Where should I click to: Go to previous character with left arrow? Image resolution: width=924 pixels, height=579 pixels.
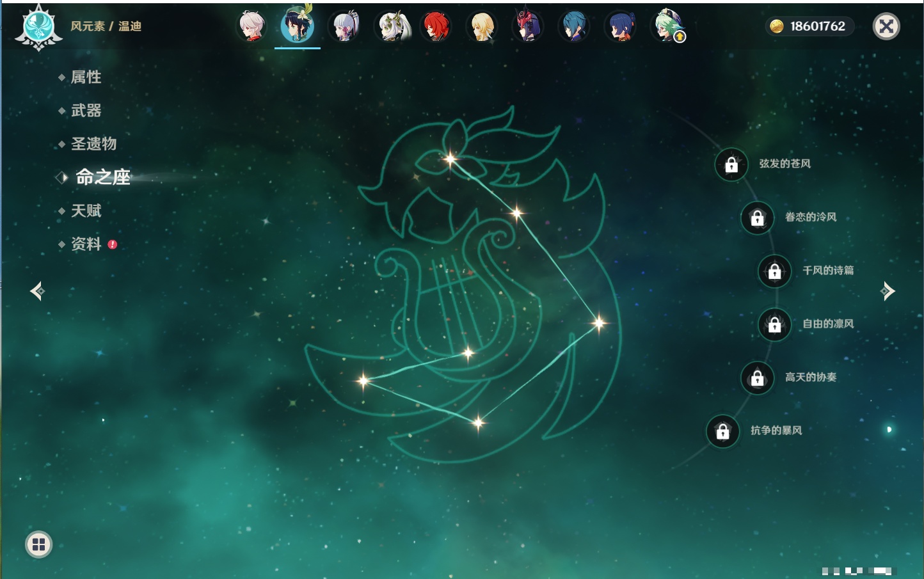(37, 291)
